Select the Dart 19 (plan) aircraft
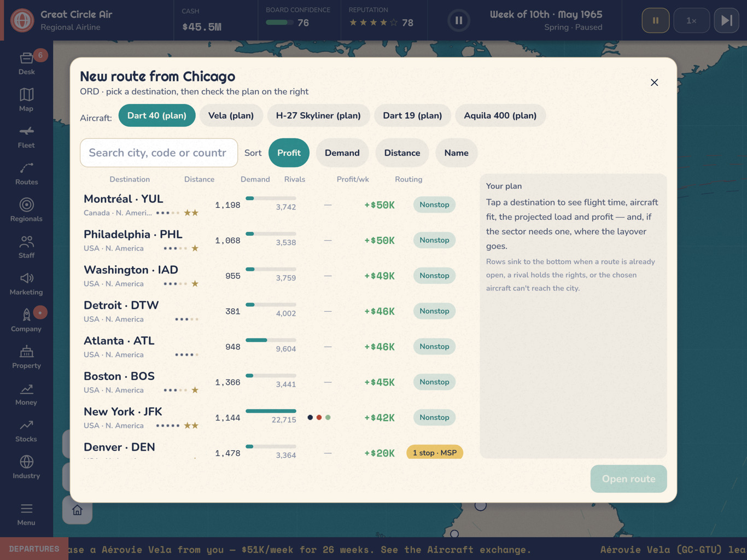The height and width of the screenshot is (560, 747). coord(412,115)
